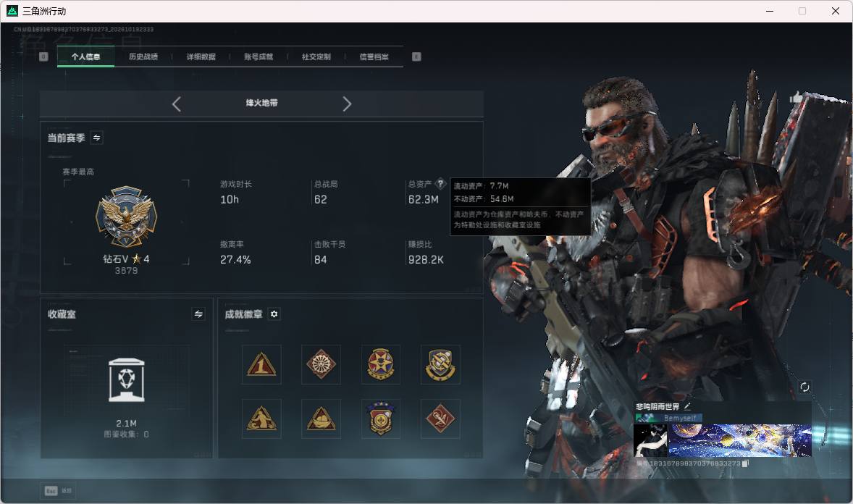Click the 总资产 question mark help icon
The image size is (853, 504).
441,183
